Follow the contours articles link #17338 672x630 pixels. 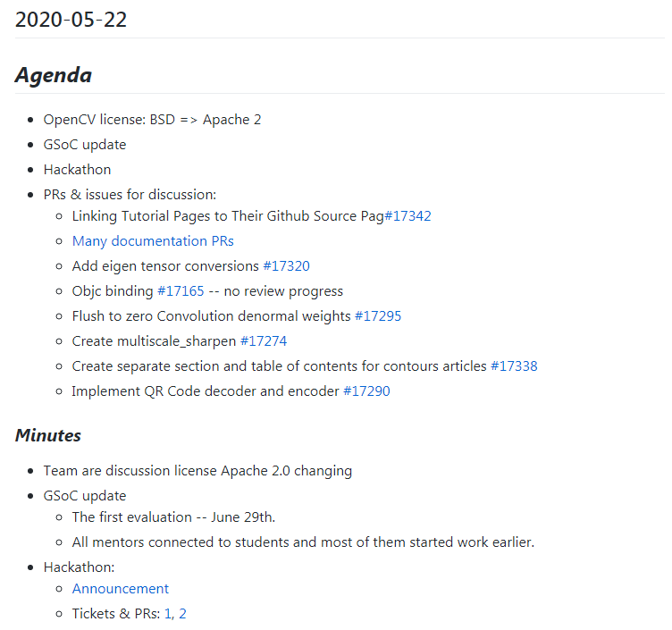pos(514,365)
